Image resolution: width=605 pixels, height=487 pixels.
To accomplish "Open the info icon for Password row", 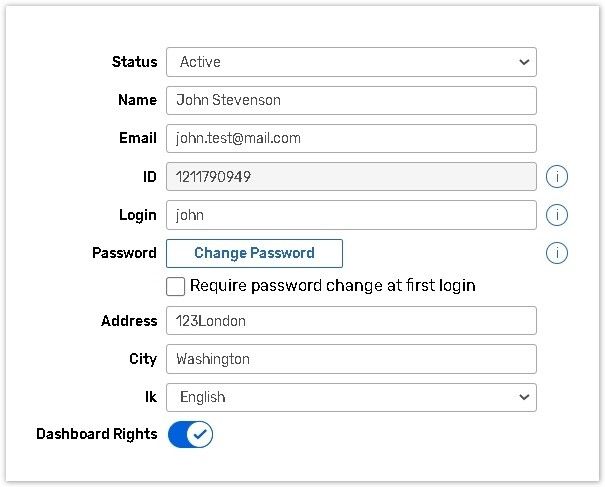I will pyautogui.click(x=557, y=253).
